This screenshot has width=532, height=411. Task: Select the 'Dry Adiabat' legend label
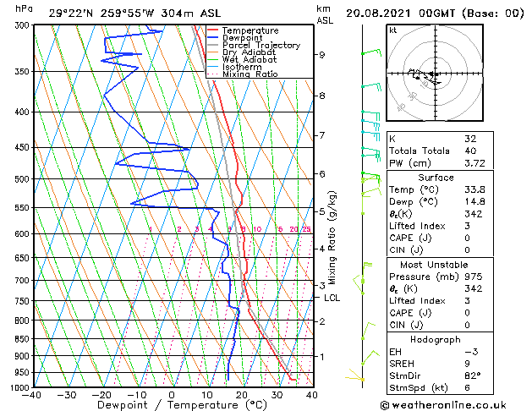(x=249, y=52)
